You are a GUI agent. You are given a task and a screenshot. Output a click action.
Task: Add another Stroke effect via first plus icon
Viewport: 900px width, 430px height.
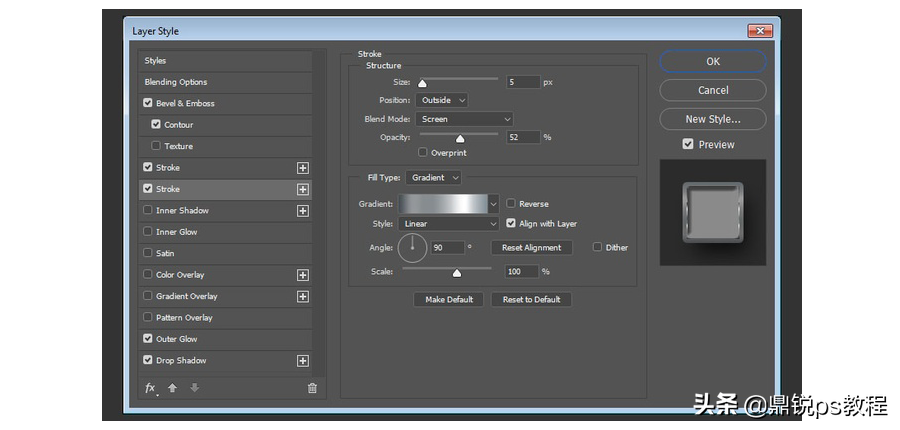click(x=302, y=168)
